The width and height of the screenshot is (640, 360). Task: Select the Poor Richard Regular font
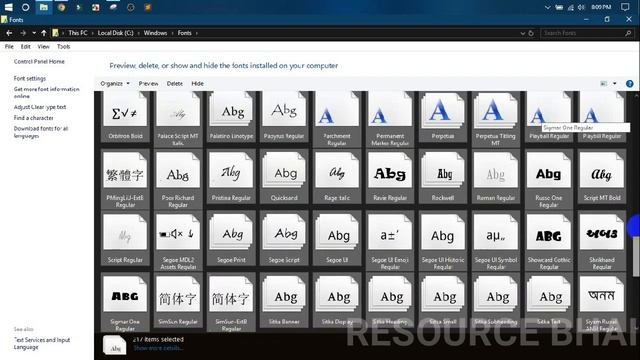coord(178,179)
